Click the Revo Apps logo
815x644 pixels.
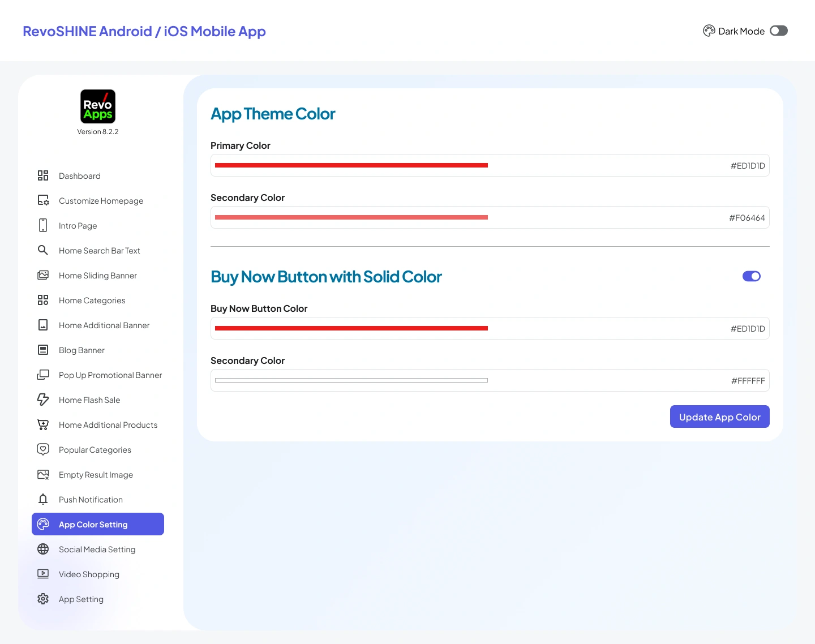point(98,106)
